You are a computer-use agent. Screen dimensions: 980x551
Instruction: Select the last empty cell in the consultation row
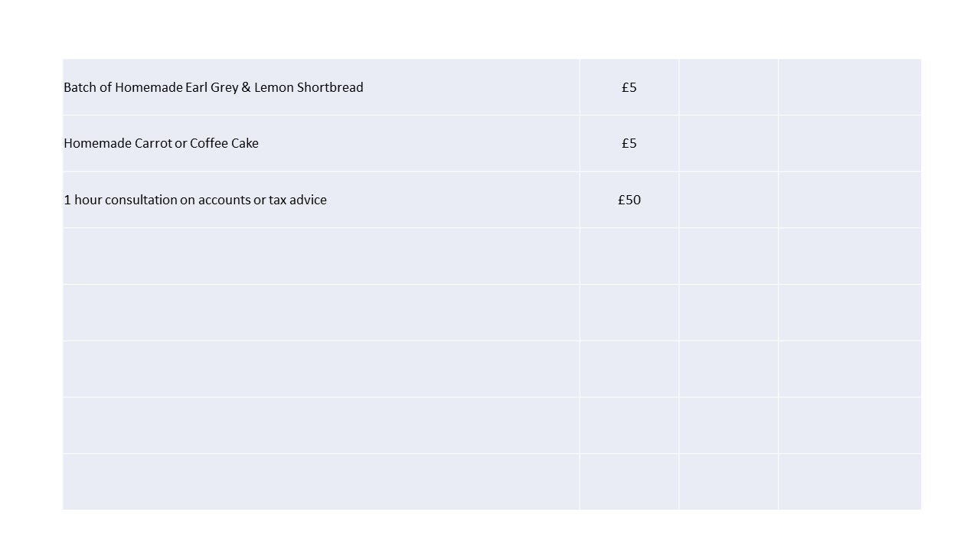849,200
